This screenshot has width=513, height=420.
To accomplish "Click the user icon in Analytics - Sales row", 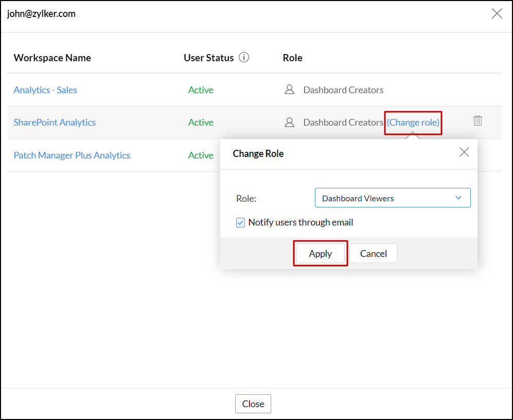I will coord(290,90).
